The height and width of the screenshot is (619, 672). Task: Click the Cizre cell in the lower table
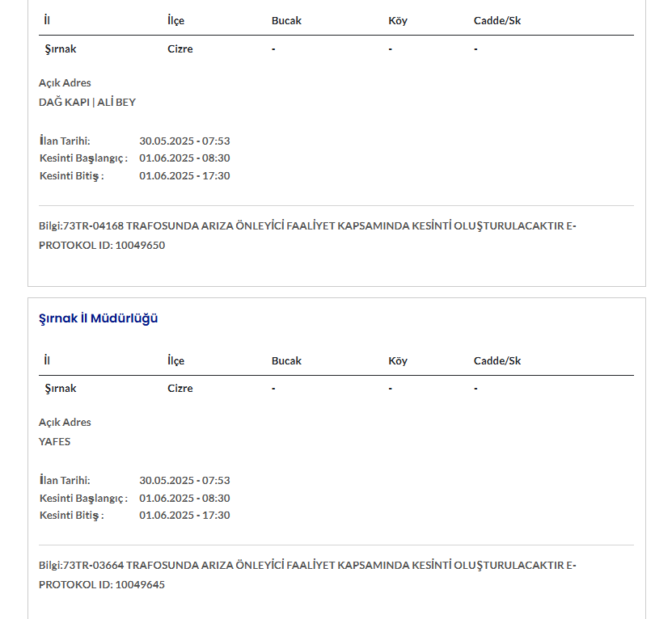[x=180, y=389]
